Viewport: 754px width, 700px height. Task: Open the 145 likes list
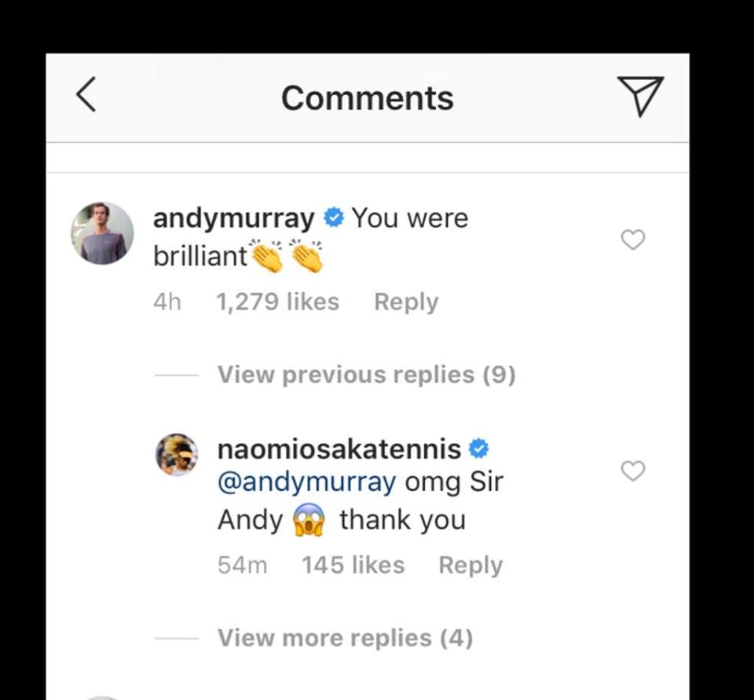(353, 565)
